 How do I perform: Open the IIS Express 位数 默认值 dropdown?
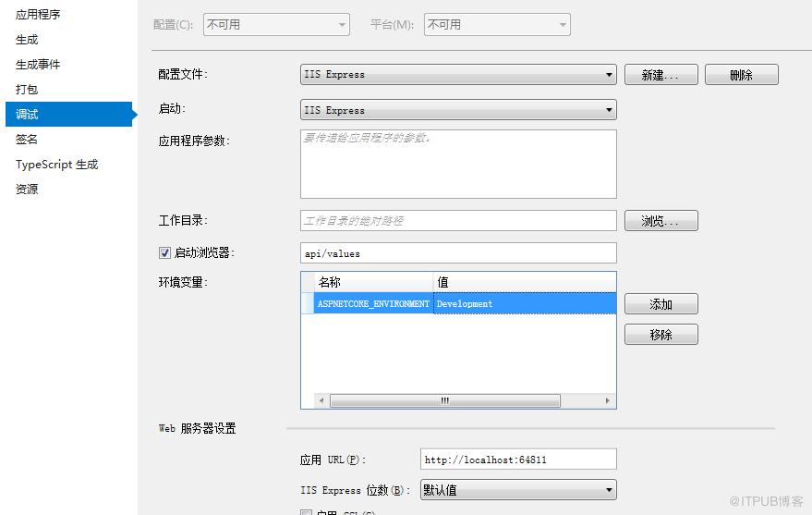[518, 490]
